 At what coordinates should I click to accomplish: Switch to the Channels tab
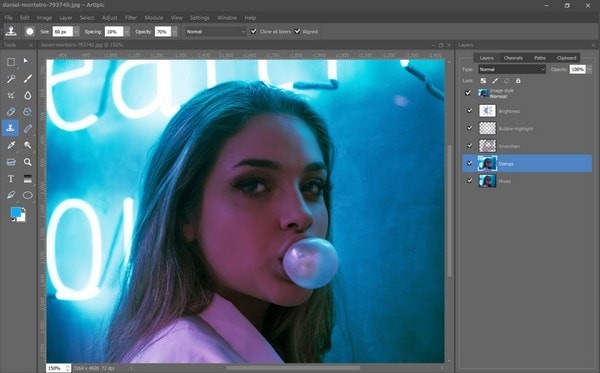[x=513, y=58]
